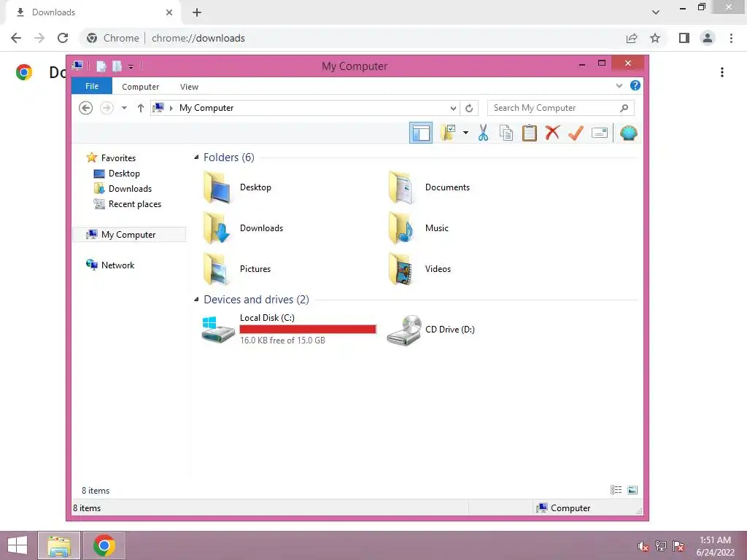The image size is (747, 560).
Task: Click the envelope E-mail icon
Action: pyautogui.click(x=600, y=133)
